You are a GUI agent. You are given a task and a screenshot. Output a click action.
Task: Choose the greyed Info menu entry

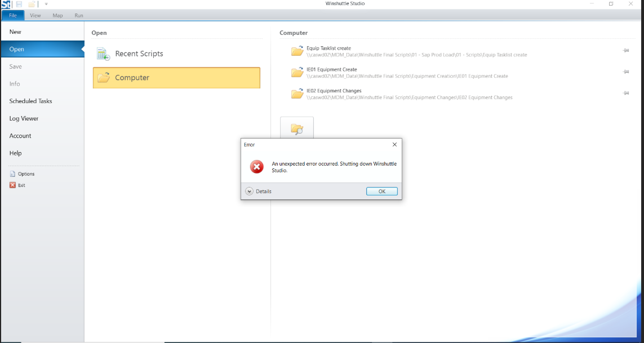[x=43, y=83]
